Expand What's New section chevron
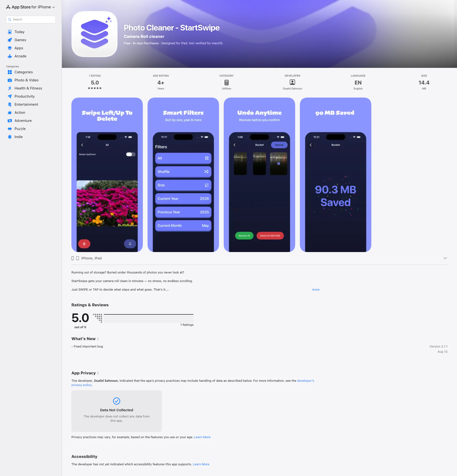The width and height of the screenshot is (457, 476). pyautogui.click(x=98, y=339)
